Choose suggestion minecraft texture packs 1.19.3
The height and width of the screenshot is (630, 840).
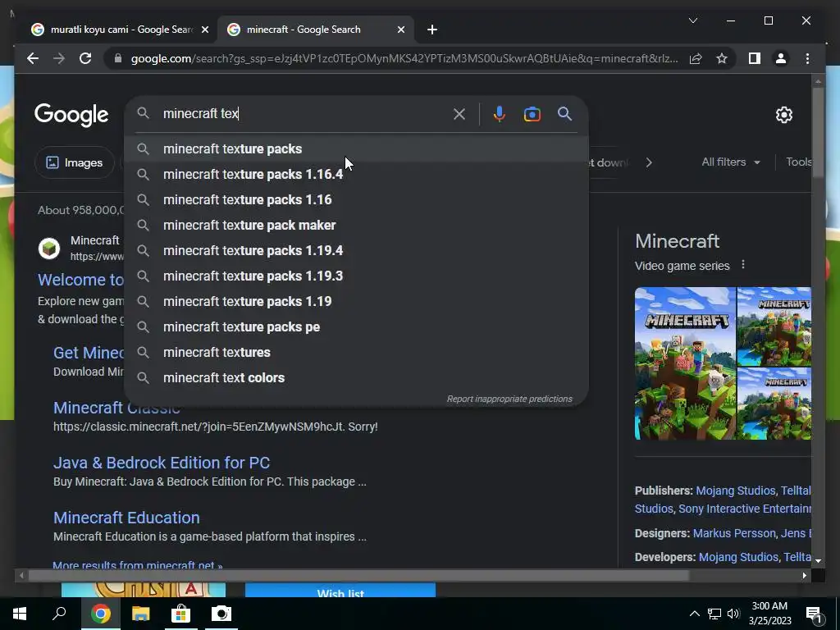tap(356, 276)
